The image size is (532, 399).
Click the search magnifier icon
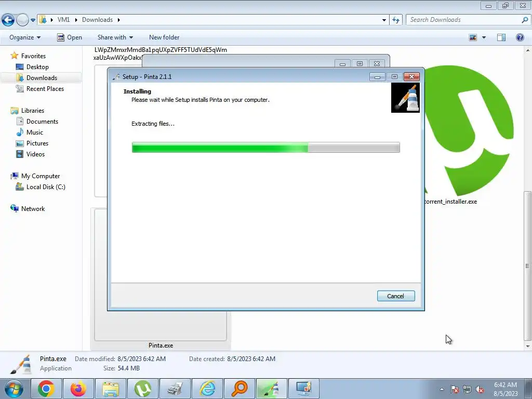tap(525, 20)
